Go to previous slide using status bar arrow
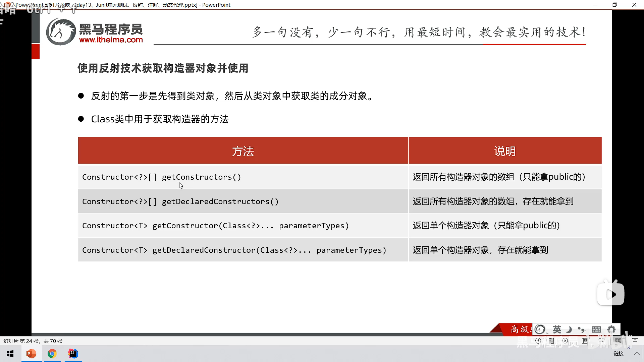The height and width of the screenshot is (362, 644). point(538,341)
